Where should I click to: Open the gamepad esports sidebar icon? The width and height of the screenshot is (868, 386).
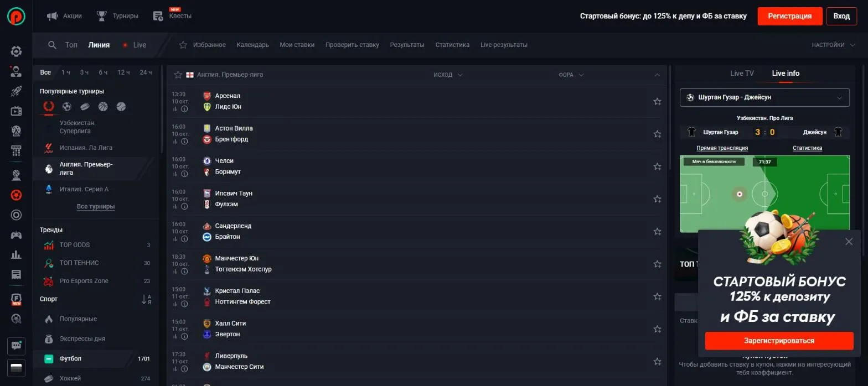16,235
